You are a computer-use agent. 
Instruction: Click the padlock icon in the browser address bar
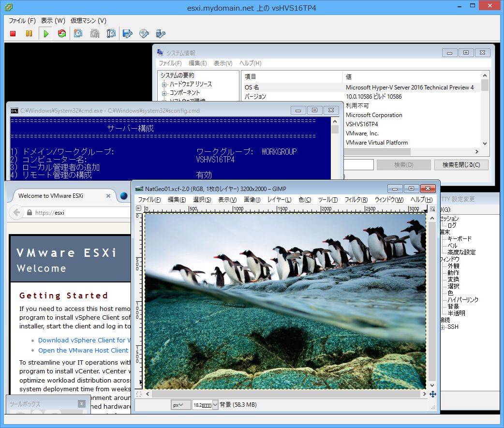tap(30, 212)
